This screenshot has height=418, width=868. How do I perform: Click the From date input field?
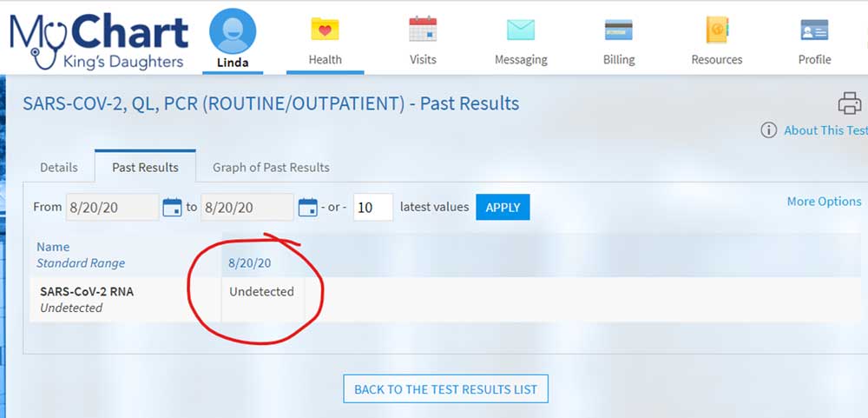point(112,208)
